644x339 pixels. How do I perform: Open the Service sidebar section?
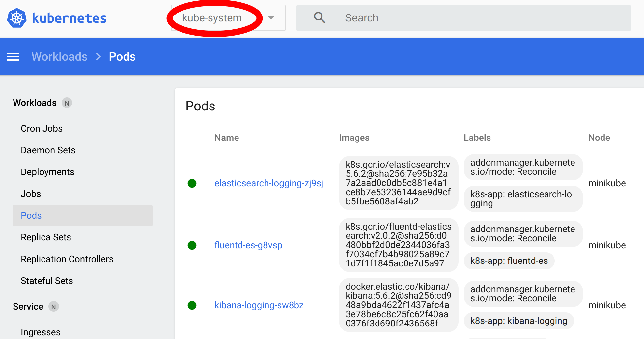point(28,307)
